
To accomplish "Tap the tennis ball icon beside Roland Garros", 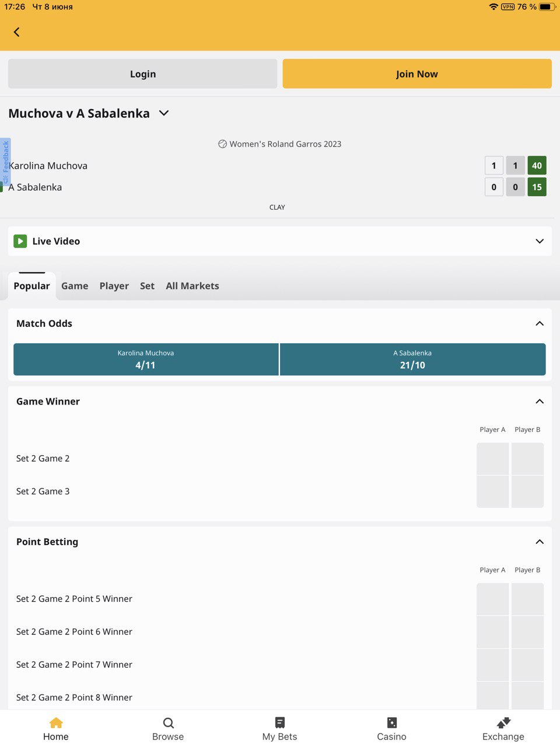I will click(x=222, y=144).
